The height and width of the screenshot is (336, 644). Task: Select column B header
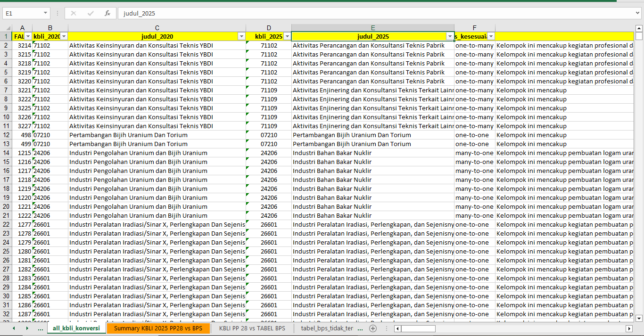pyautogui.click(x=50, y=28)
